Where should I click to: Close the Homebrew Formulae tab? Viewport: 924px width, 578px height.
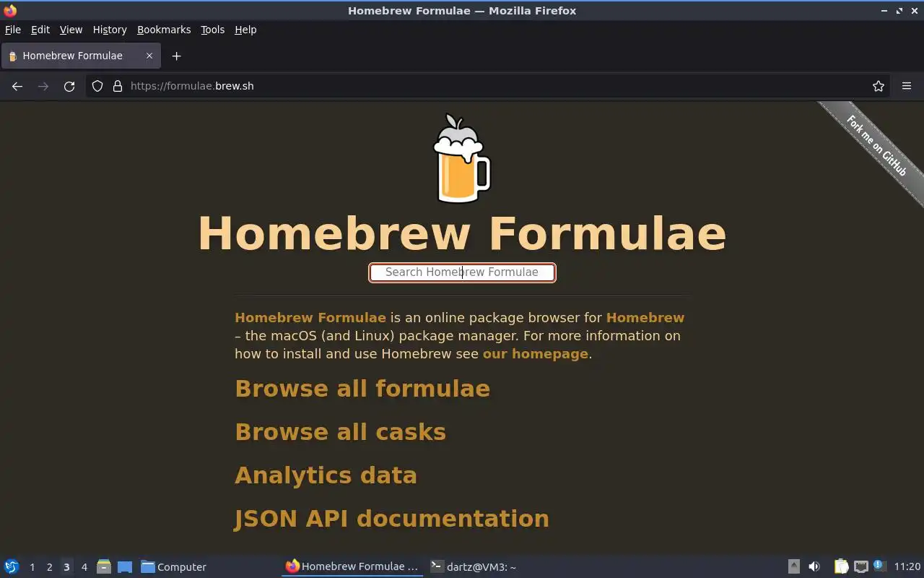coord(149,56)
